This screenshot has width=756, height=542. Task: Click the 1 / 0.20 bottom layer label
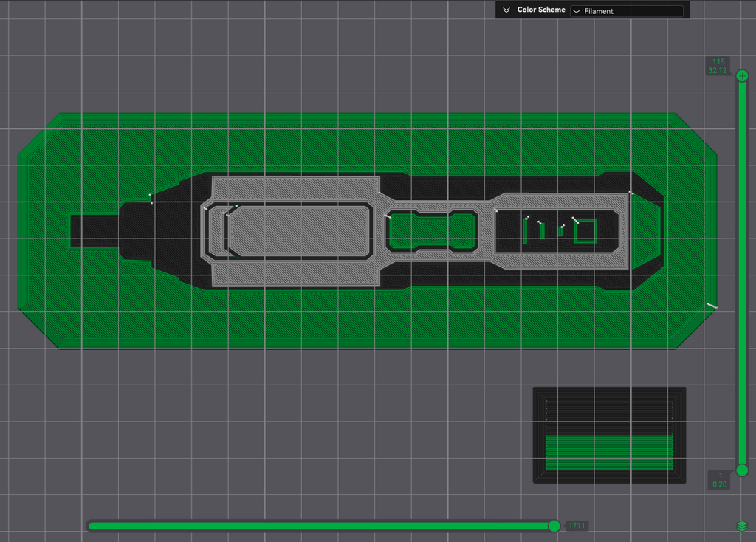pos(719,480)
